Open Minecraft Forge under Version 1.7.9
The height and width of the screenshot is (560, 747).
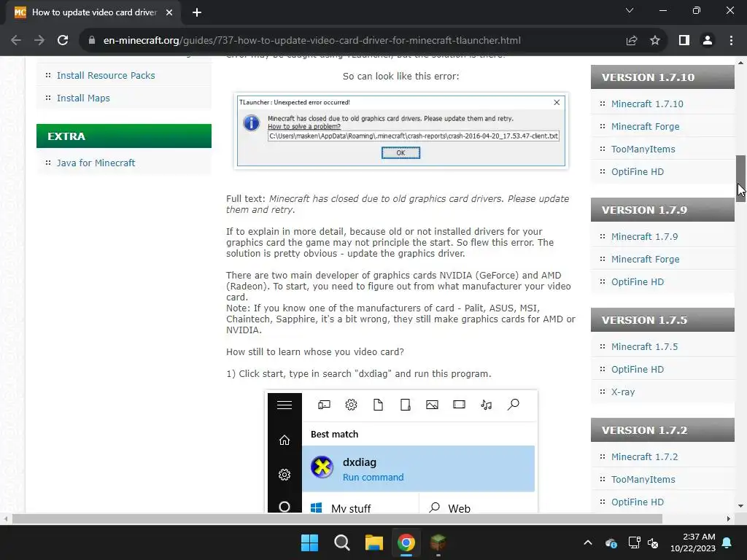(645, 260)
